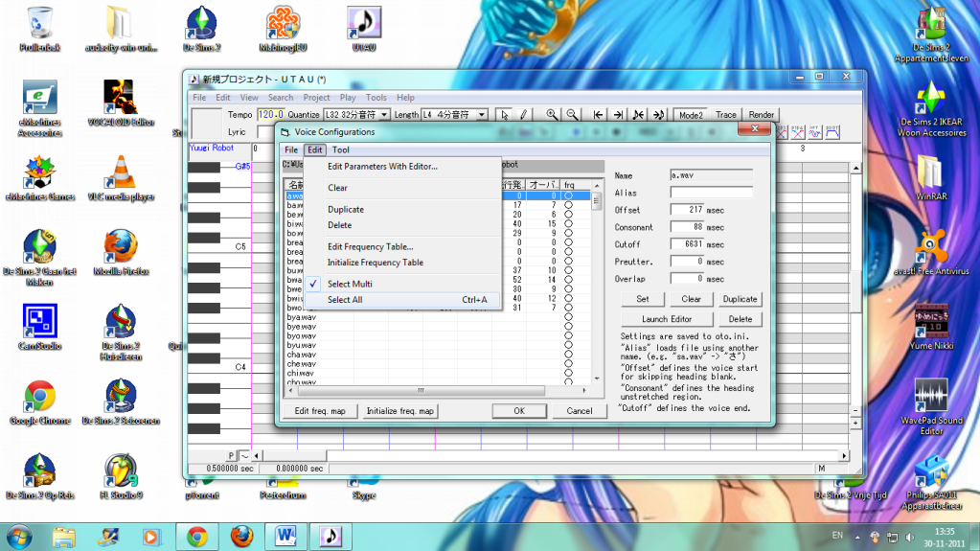Click the jump-to-start arrow icon
980x551 pixels.
click(x=599, y=115)
